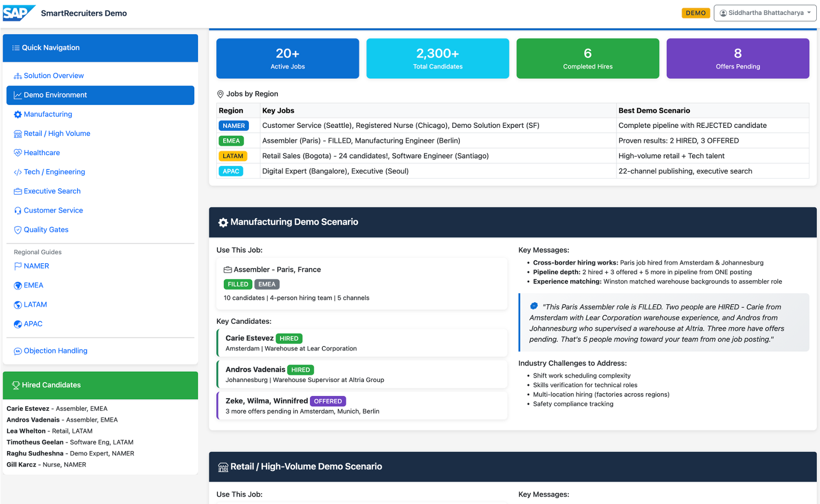Select the Carie Estevez candidate card
Image resolution: width=820 pixels, height=504 pixels.
[x=362, y=342]
